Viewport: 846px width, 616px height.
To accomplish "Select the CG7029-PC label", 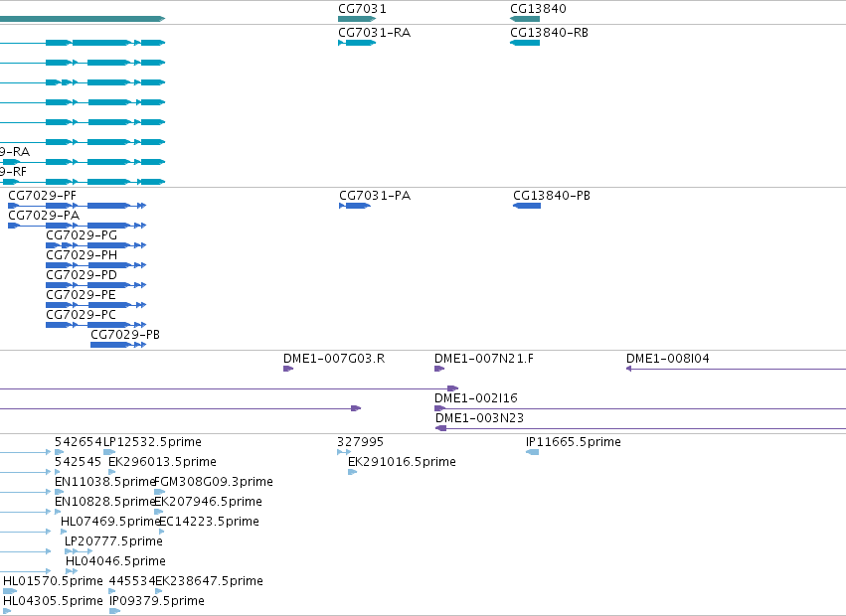I will coord(81,315).
